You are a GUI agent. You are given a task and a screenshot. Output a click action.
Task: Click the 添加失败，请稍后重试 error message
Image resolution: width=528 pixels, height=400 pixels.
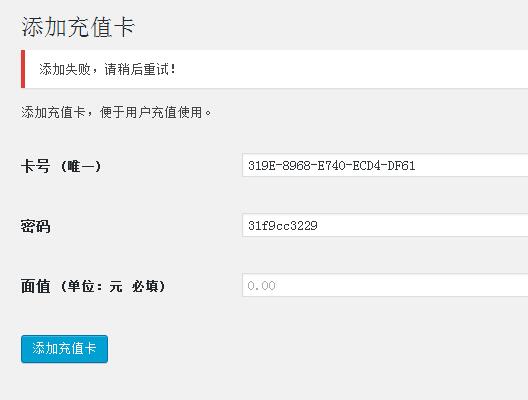pos(107,69)
